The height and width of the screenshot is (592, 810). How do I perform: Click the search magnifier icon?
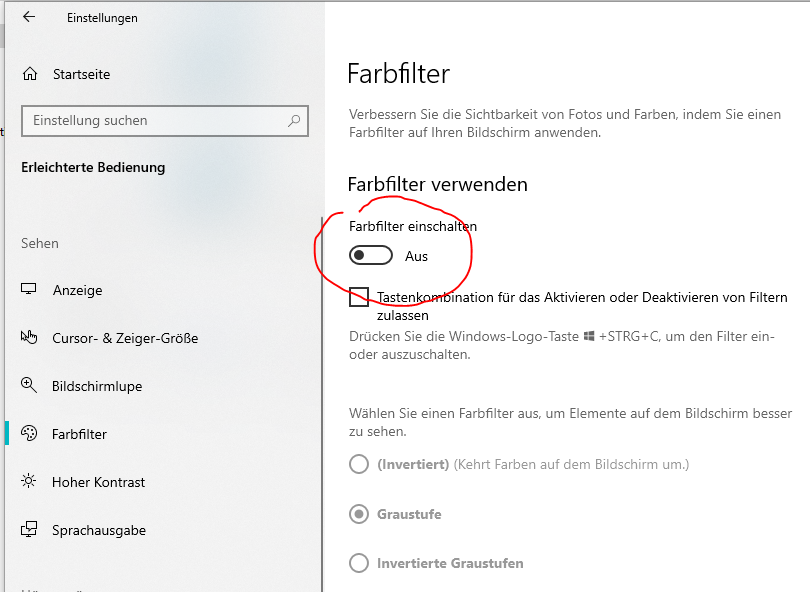click(294, 121)
